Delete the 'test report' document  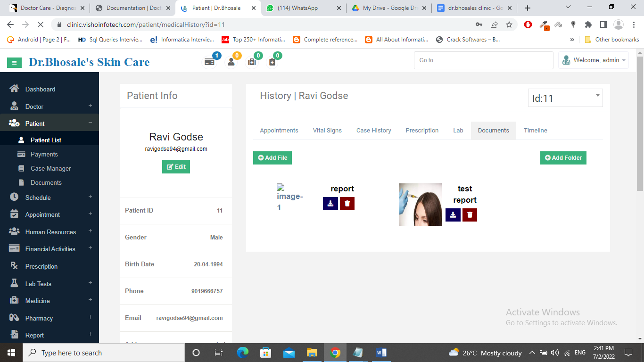470,215
